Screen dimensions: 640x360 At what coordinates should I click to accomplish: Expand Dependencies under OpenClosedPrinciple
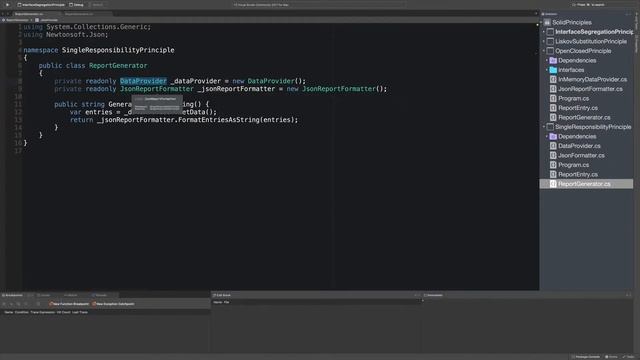point(547,60)
